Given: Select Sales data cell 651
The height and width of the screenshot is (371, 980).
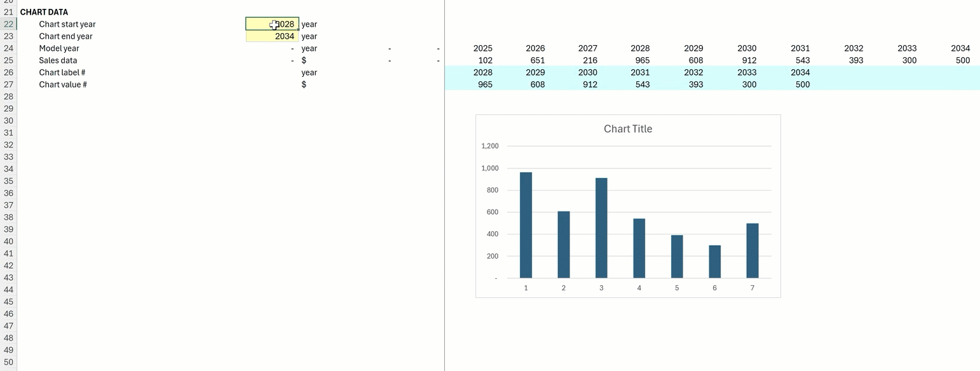Looking at the screenshot, I should (x=538, y=60).
